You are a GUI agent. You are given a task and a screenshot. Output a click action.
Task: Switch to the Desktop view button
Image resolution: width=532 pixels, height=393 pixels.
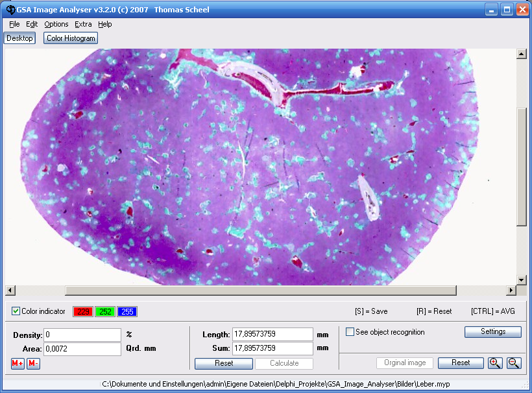click(19, 38)
